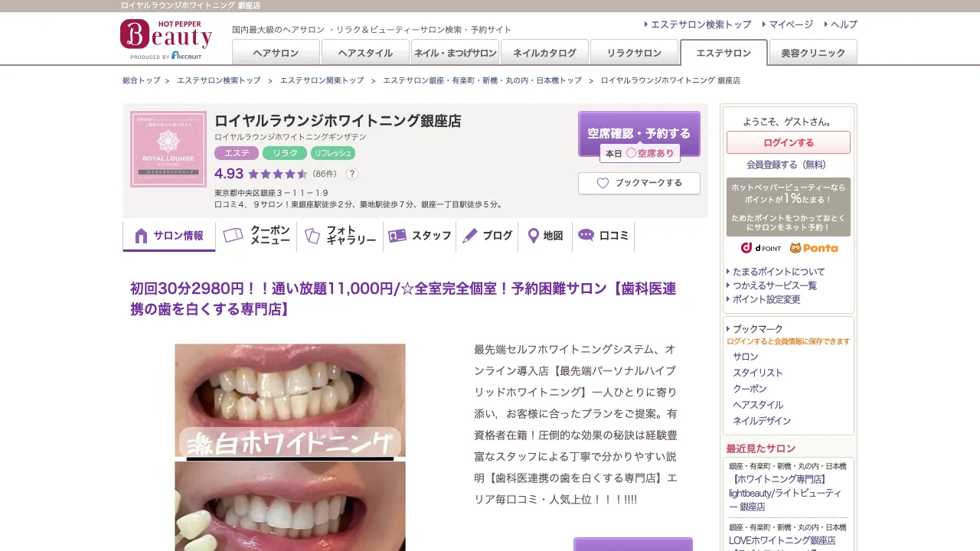Click the reviews speech bubble icon
Viewport: 980px width, 551px height.
(x=586, y=235)
